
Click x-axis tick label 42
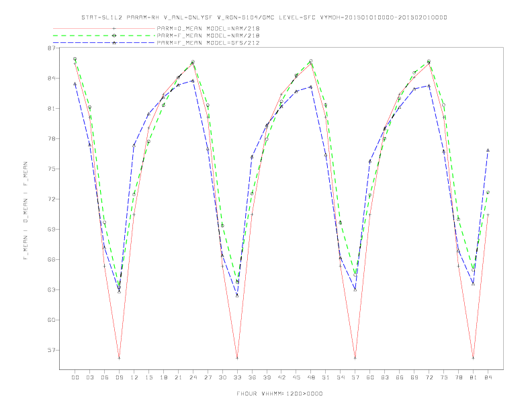click(x=281, y=377)
